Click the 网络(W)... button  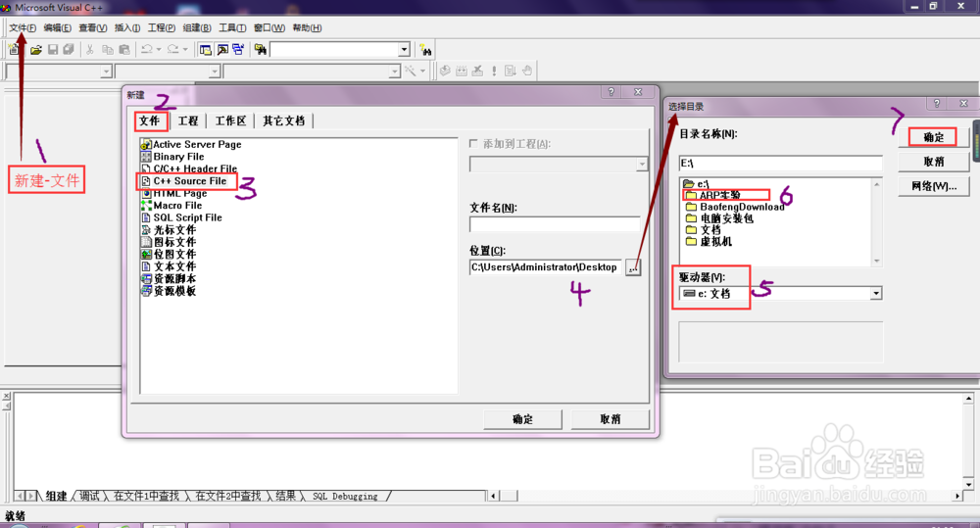click(x=933, y=186)
